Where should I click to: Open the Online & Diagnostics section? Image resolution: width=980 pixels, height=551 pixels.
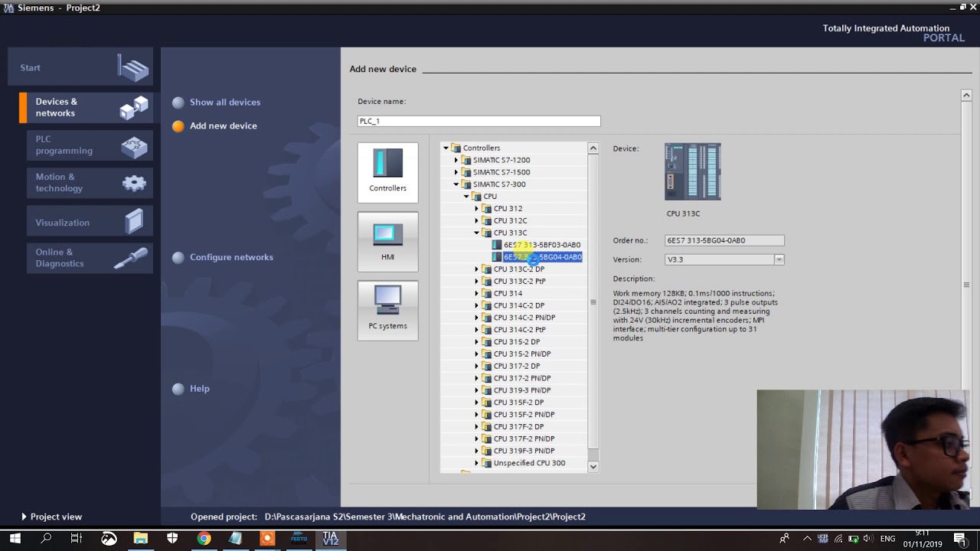(x=90, y=258)
